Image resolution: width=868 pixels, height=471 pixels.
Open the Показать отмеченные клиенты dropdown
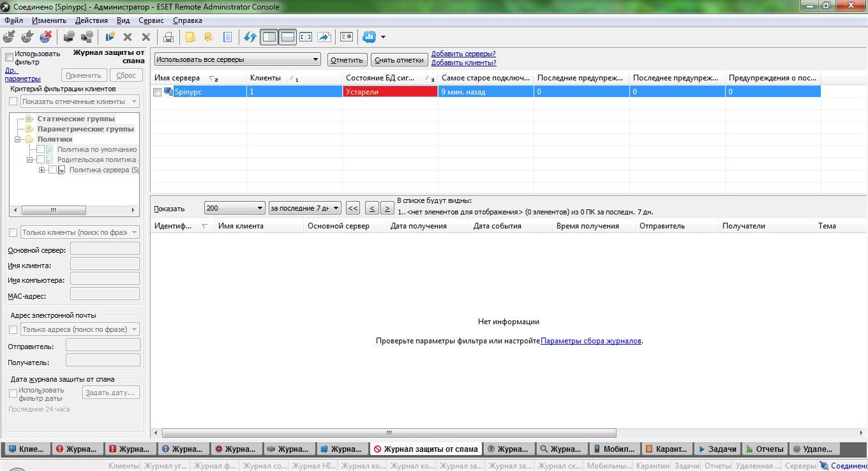point(80,101)
